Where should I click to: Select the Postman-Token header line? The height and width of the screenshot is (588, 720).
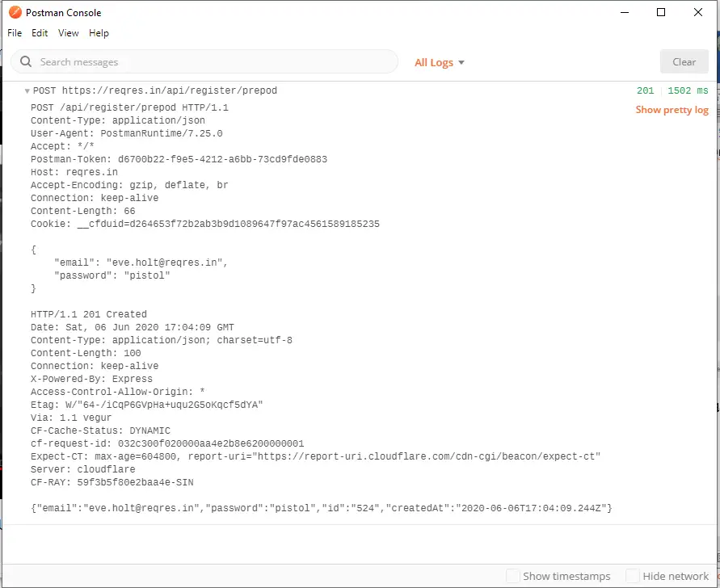pyautogui.click(x=179, y=159)
